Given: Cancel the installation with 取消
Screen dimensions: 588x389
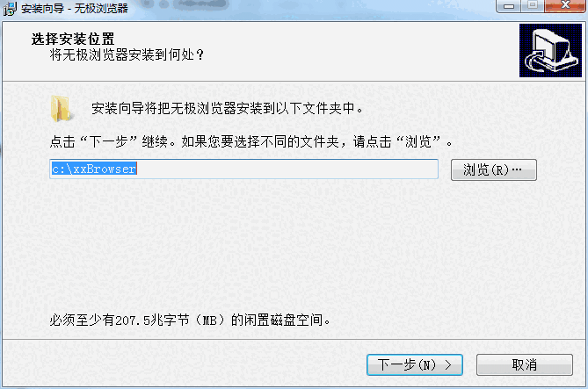Looking at the screenshot, I should (x=524, y=364).
